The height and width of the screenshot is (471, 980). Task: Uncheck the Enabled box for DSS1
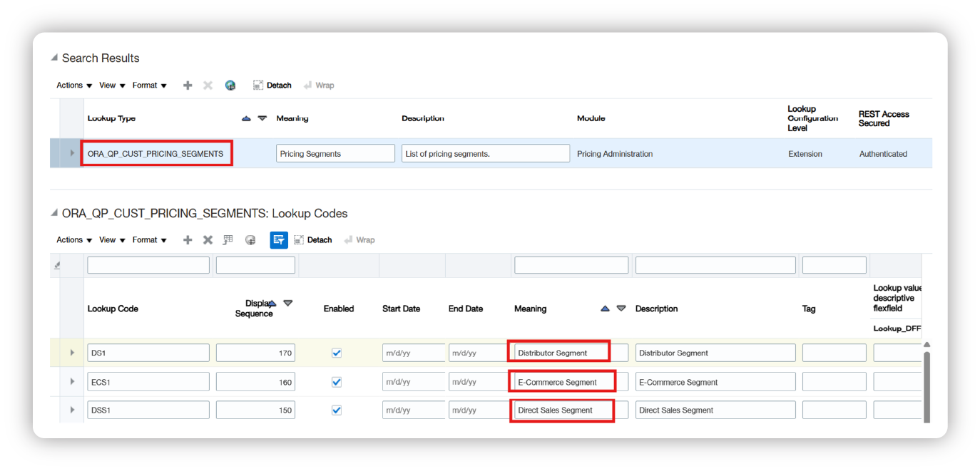(336, 410)
